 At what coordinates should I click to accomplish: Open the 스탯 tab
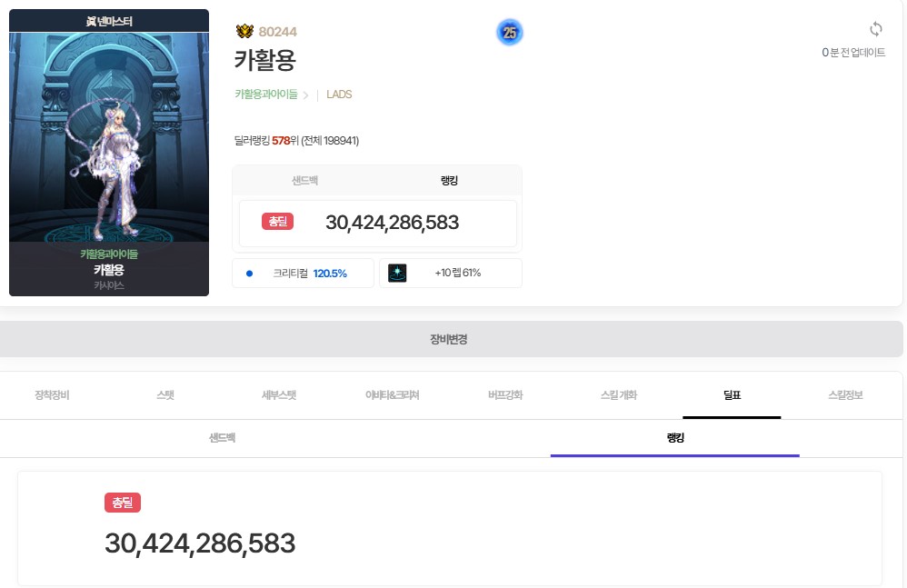click(165, 395)
